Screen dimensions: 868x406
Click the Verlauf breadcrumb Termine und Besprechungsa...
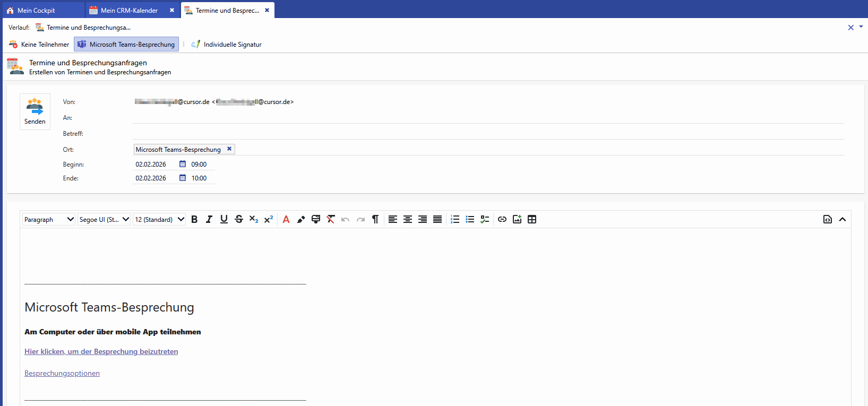click(83, 28)
